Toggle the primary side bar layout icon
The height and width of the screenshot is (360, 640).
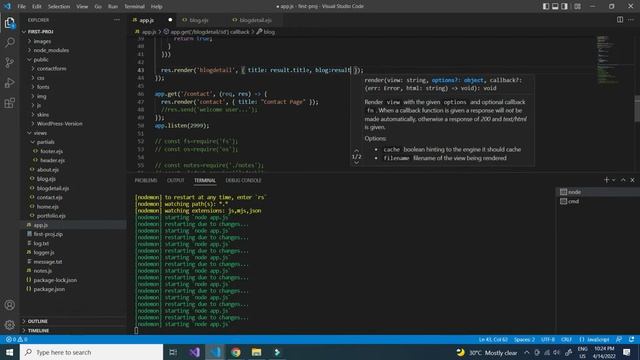[546, 6]
